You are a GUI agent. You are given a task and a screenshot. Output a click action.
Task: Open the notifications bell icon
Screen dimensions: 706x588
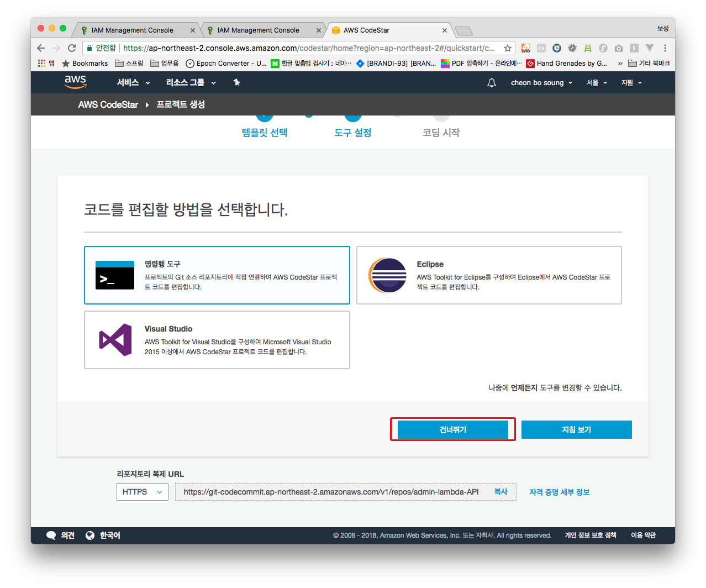(x=491, y=83)
